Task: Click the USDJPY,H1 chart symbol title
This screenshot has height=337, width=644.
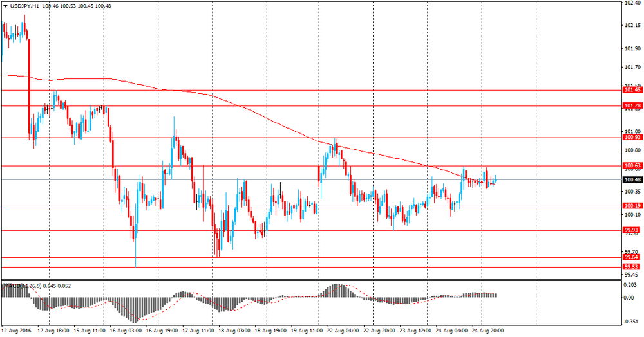Action: (x=23, y=6)
